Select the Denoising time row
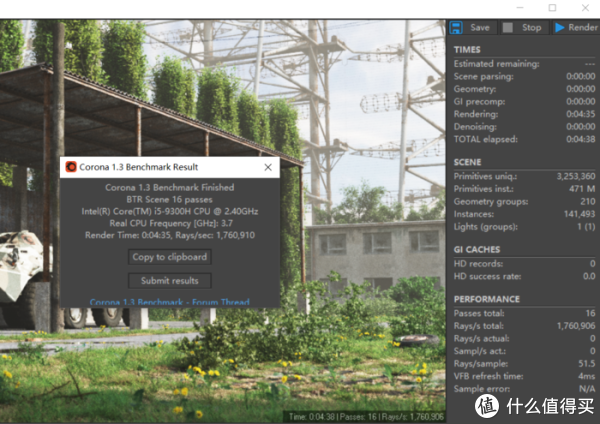600x424 pixels. [524, 127]
